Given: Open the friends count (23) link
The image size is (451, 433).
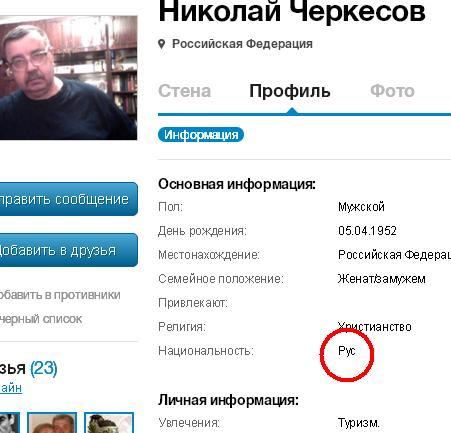Looking at the screenshot, I should click(x=44, y=369).
